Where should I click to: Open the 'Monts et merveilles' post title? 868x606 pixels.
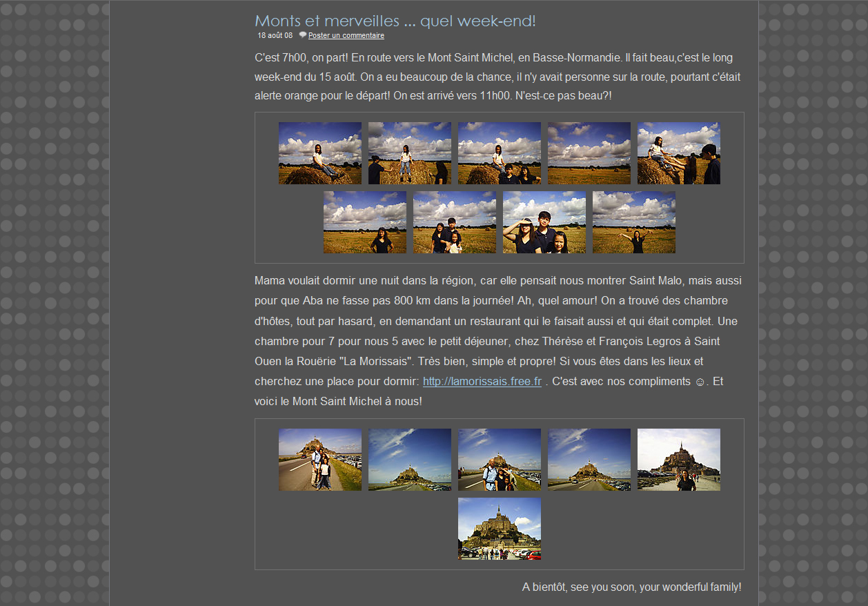[395, 21]
